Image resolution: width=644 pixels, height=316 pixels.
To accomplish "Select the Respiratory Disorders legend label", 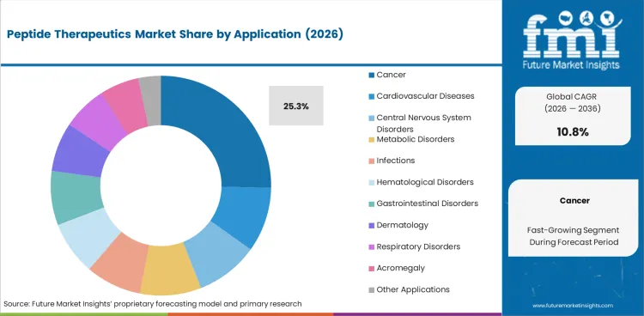I will (x=418, y=246).
